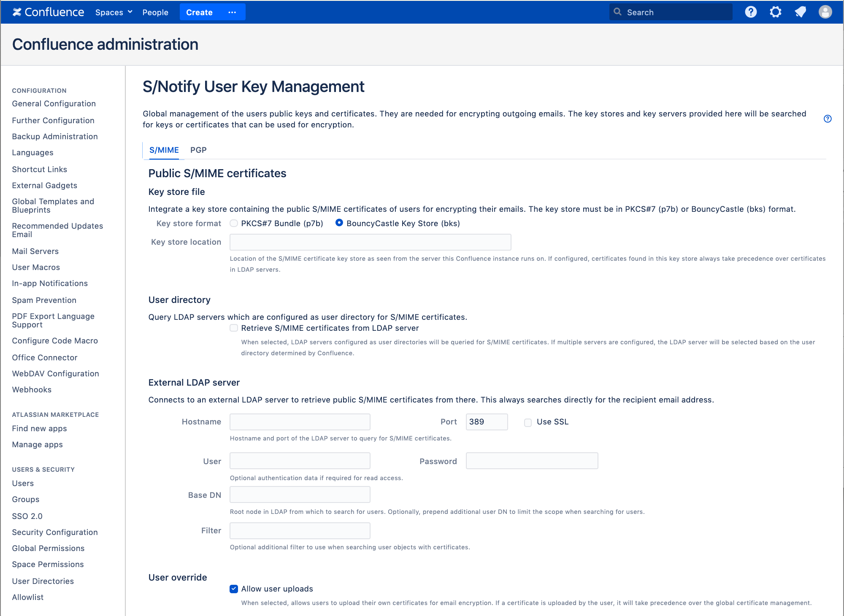Click the help question mark icon in the header
This screenshot has width=844, height=616.
tap(751, 12)
